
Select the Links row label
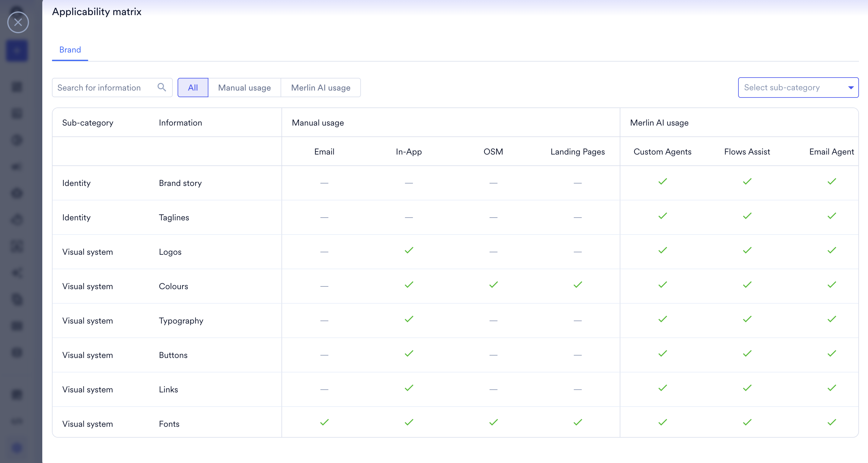(169, 390)
